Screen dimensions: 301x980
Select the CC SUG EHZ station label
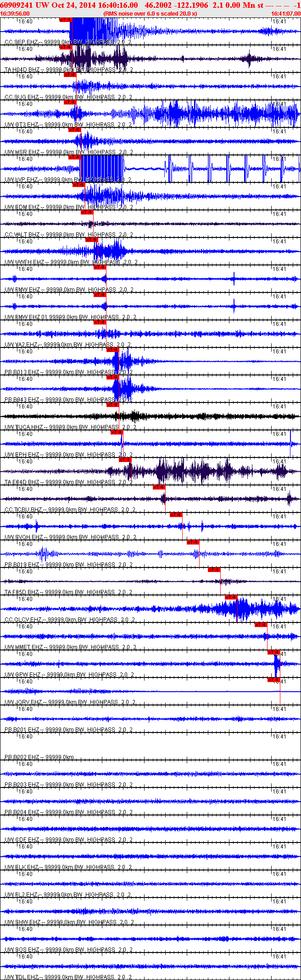(x=68, y=97)
